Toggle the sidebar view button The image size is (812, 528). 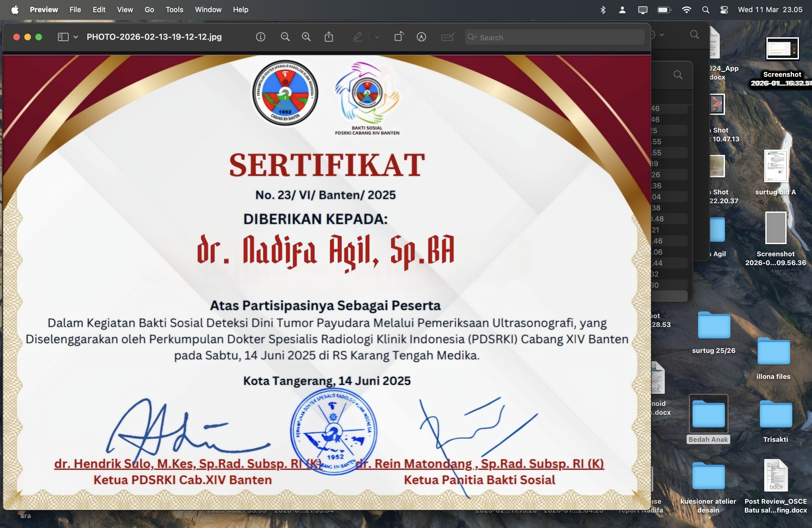tap(63, 37)
